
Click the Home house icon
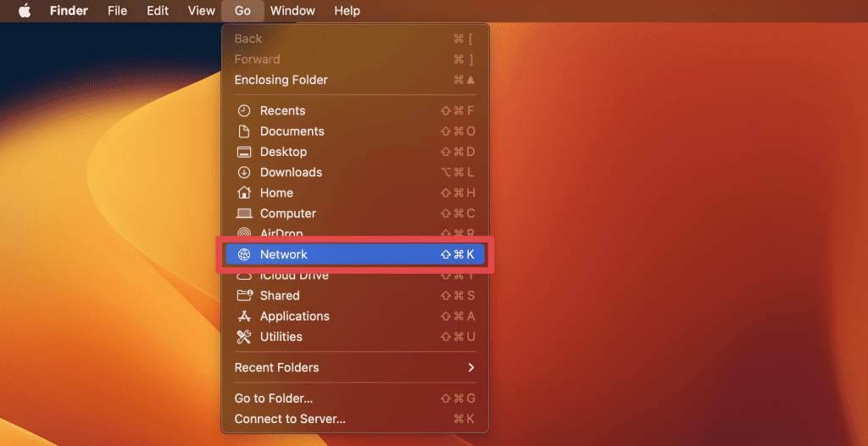(x=244, y=192)
